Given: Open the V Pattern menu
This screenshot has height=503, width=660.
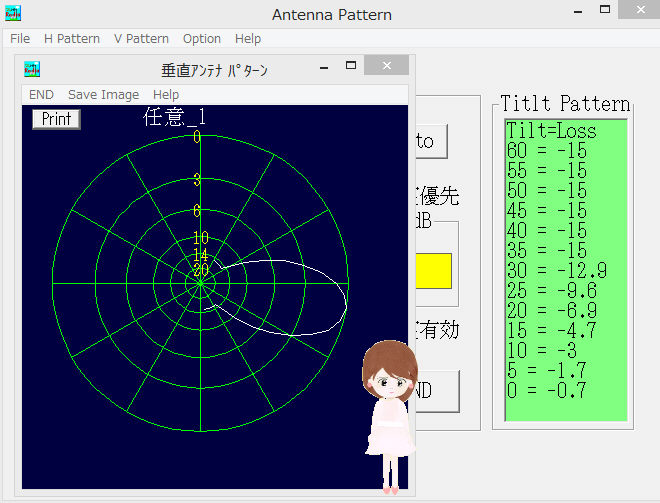Looking at the screenshot, I should pyautogui.click(x=141, y=39).
